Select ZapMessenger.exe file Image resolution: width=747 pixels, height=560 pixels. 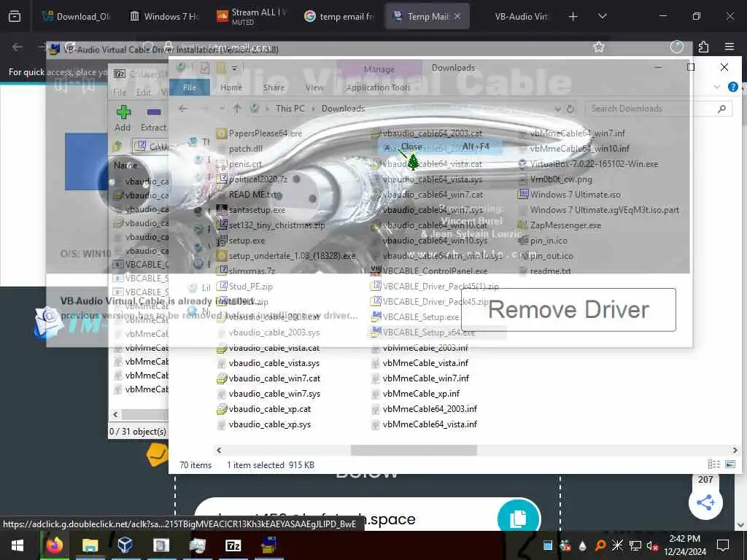tap(560, 225)
